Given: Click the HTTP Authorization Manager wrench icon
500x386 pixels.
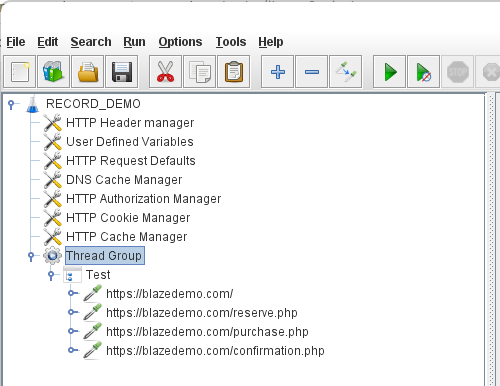Looking at the screenshot, I should click(52, 199).
